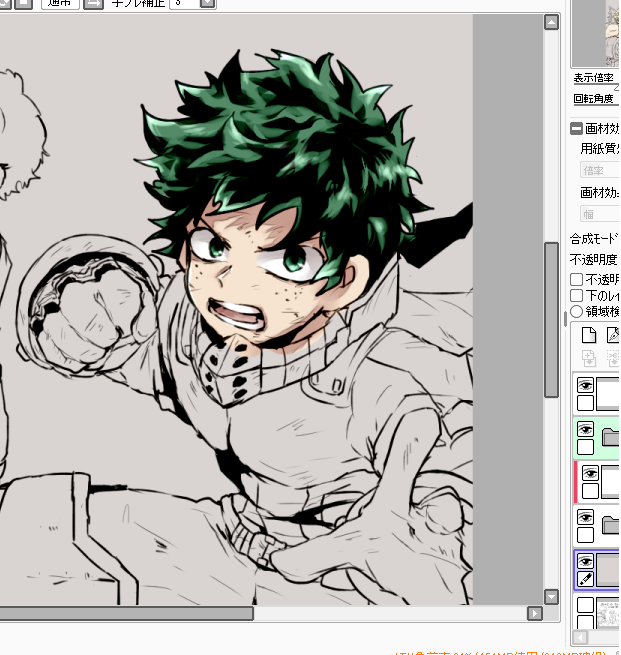
Task: Click the canvas vertical scrollbar thumb
Action: pyautogui.click(x=551, y=320)
